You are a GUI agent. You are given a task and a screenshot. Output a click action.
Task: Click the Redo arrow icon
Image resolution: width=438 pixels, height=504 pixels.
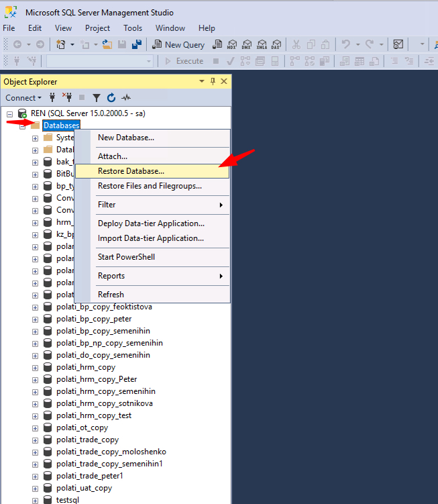[x=369, y=44]
